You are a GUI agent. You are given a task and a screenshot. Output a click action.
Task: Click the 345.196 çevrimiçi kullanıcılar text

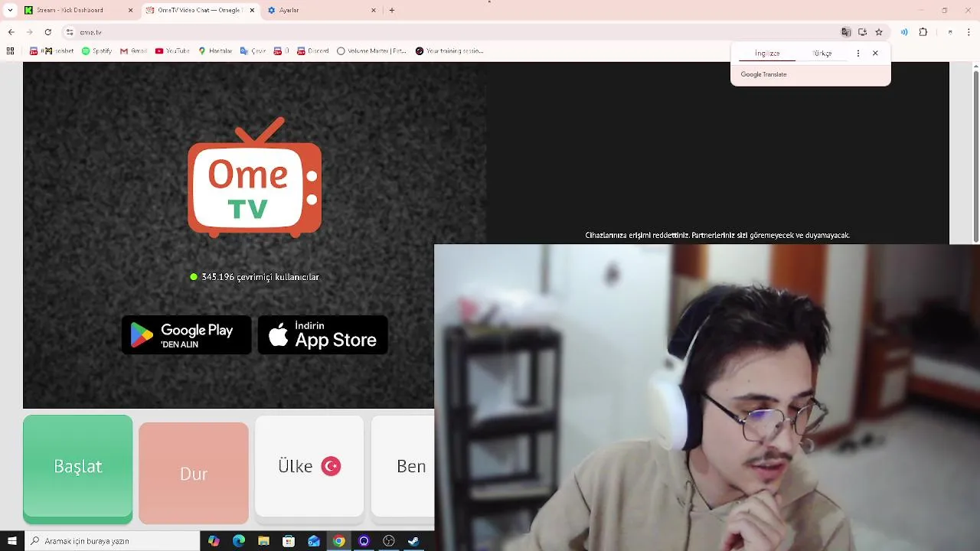tap(260, 277)
